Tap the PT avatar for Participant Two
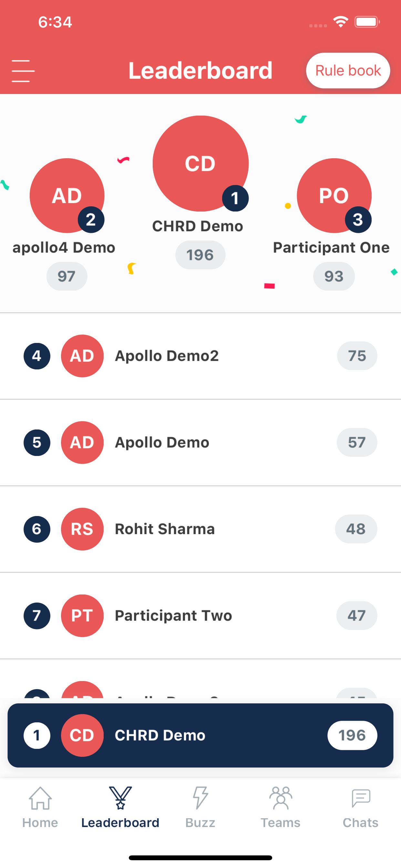 click(82, 615)
